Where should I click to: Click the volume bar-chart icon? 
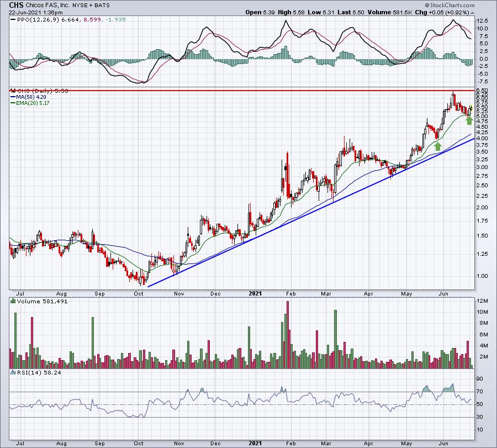tap(13, 301)
